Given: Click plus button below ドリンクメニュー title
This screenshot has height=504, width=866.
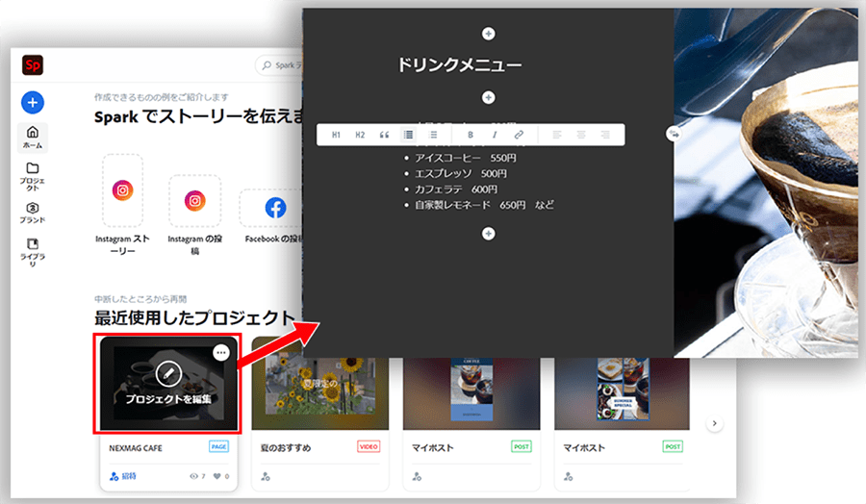Looking at the screenshot, I should coord(488,98).
